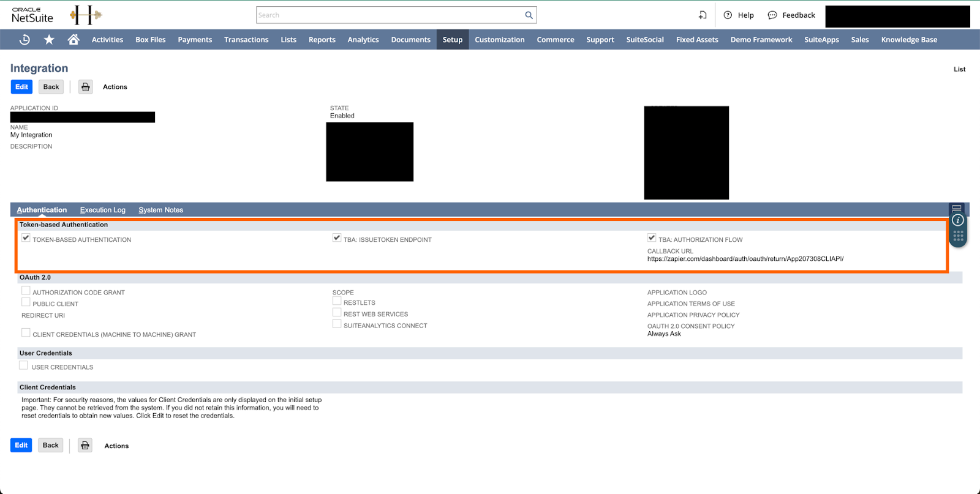
Task: Click the bottom Back button
Action: point(51,446)
